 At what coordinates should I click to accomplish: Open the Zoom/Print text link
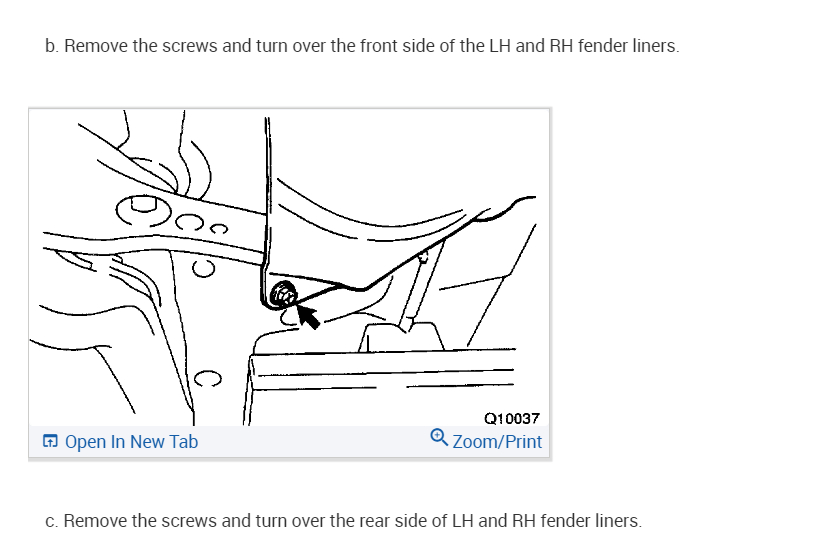pos(497,441)
